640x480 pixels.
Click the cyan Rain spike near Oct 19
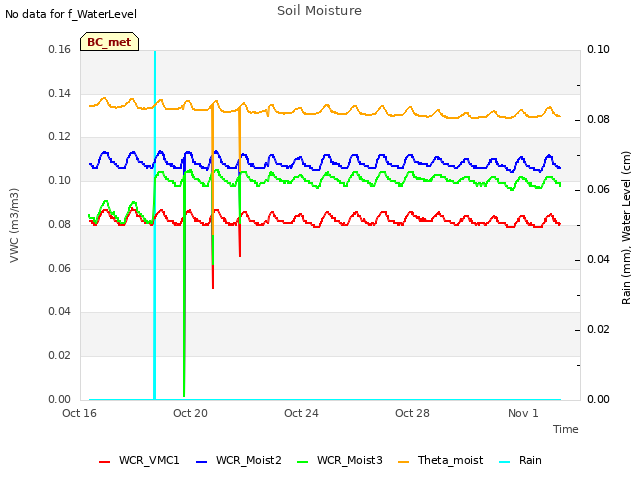(155, 224)
